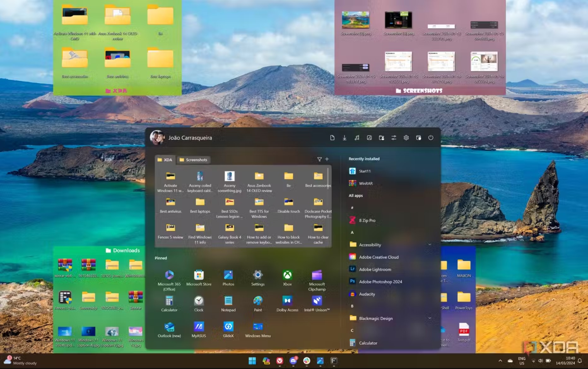Open WinRAR from Recently installed
Screen dimensions: 588x369
pyautogui.click(x=365, y=183)
